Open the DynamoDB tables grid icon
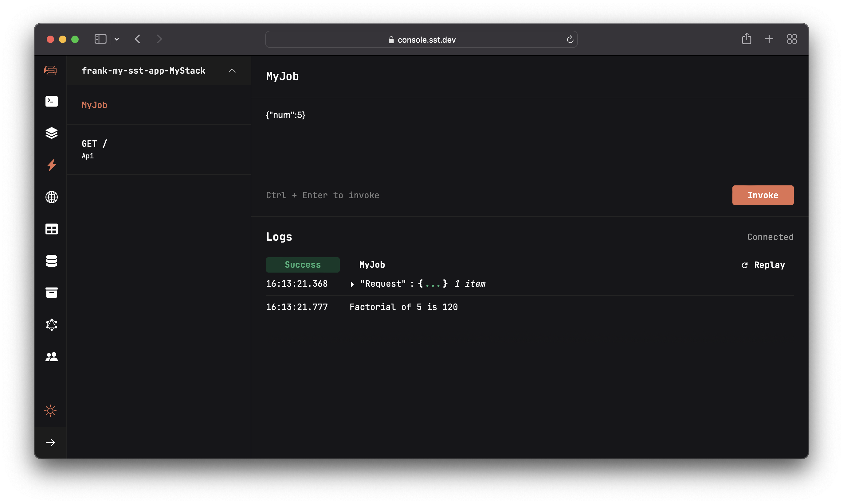The image size is (843, 504). [x=51, y=229]
